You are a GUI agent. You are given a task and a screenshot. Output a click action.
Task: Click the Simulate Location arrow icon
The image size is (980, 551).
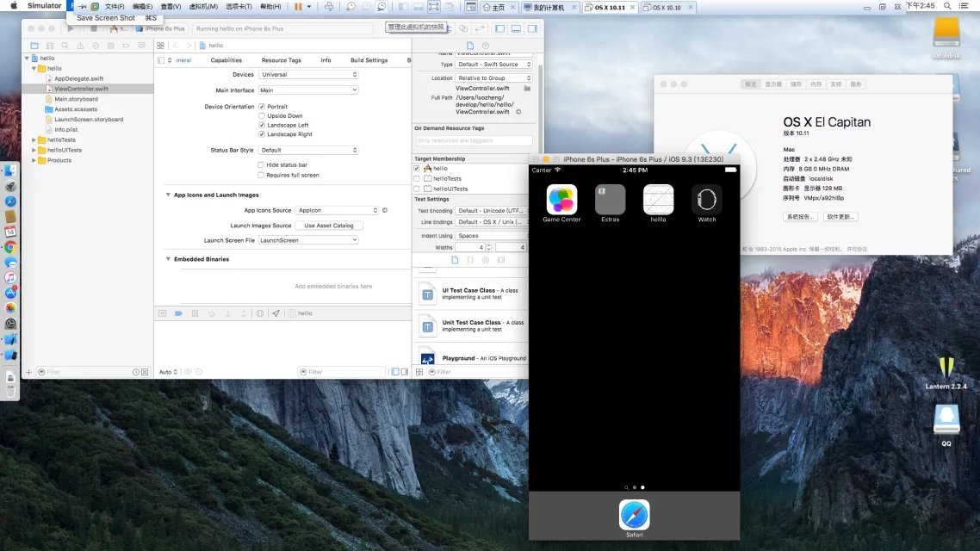276,313
